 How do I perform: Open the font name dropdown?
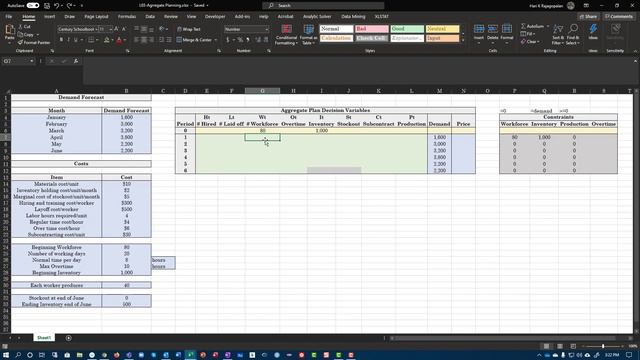(x=96, y=29)
